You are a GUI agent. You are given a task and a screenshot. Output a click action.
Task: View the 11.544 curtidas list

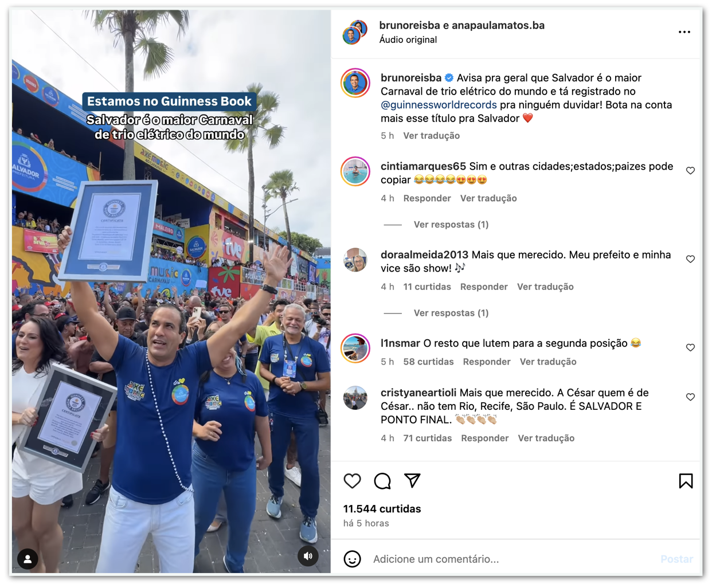[x=382, y=509]
